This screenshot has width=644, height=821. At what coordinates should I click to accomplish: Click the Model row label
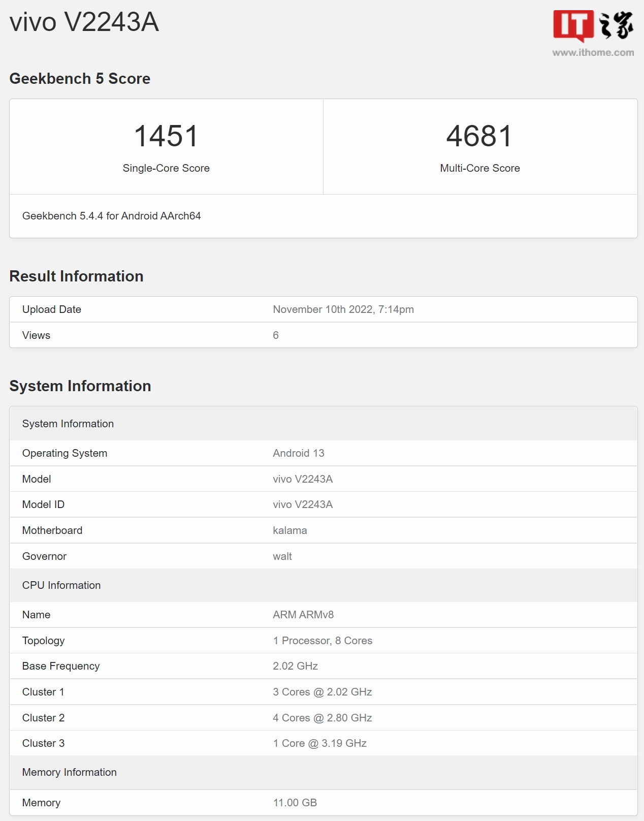coord(37,479)
